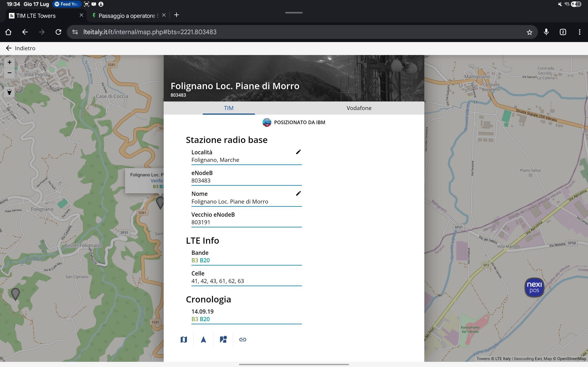The image size is (588, 367).
Task: Edit Nome field with pencil icon
Action: [298, 193]
